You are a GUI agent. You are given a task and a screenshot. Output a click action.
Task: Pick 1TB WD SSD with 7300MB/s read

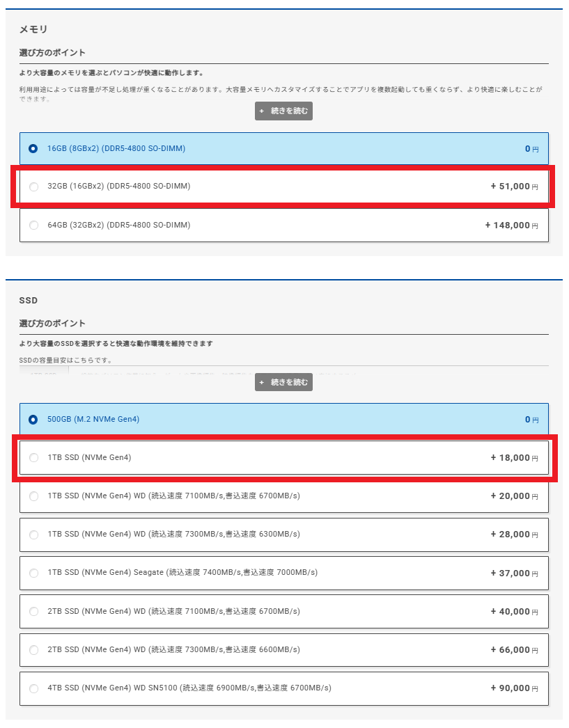pos(33,535)
